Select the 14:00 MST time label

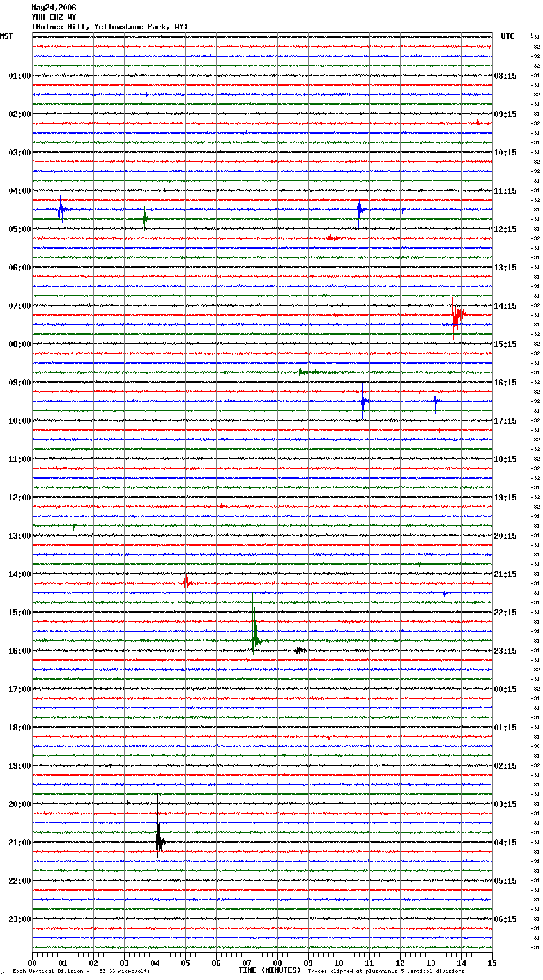click(20, 574)
